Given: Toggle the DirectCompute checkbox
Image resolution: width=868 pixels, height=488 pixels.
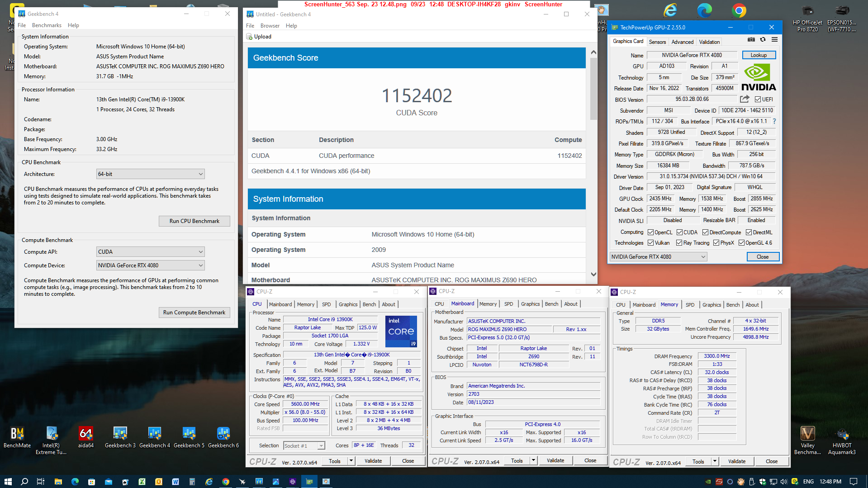Looking at the screenshot, I should tap(705, 232).
